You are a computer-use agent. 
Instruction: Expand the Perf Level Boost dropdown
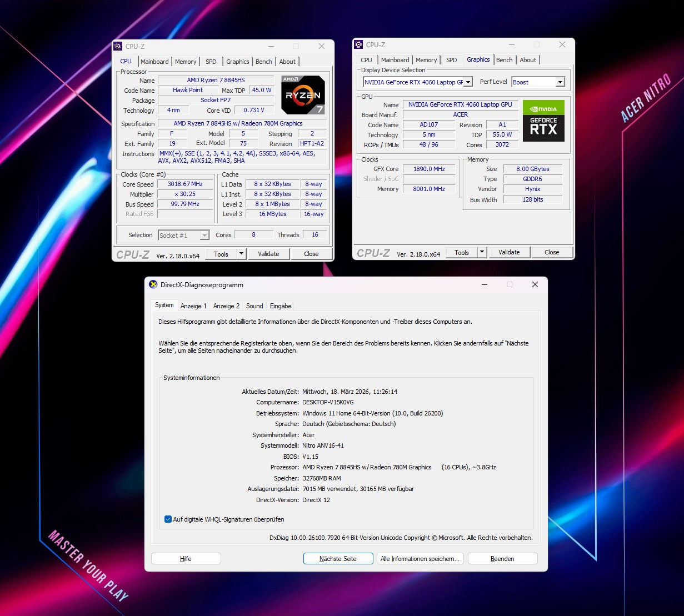560,82
